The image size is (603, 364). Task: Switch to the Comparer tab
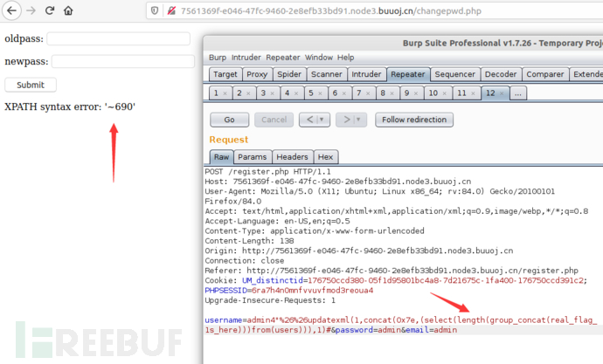tap(545, 74)
